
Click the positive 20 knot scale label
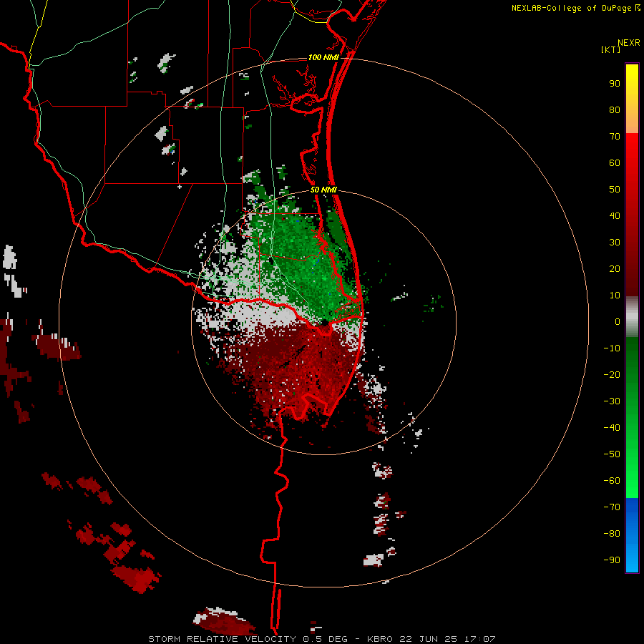[x=615, y=268]
